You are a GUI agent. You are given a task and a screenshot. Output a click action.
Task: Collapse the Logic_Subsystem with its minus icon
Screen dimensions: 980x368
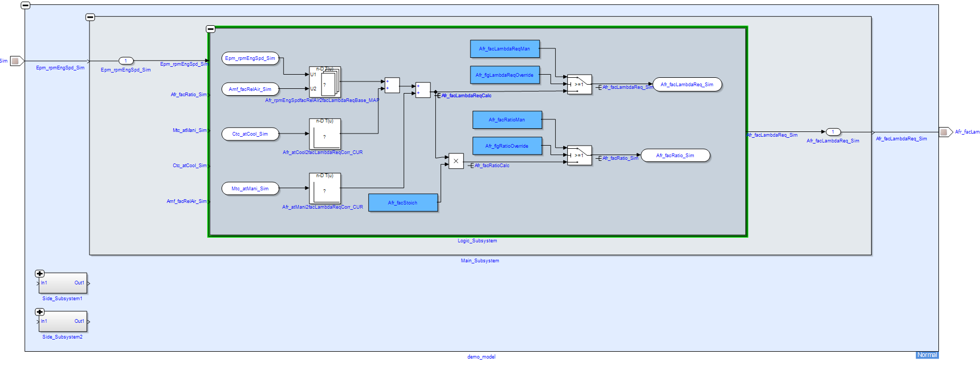(211, 29)
